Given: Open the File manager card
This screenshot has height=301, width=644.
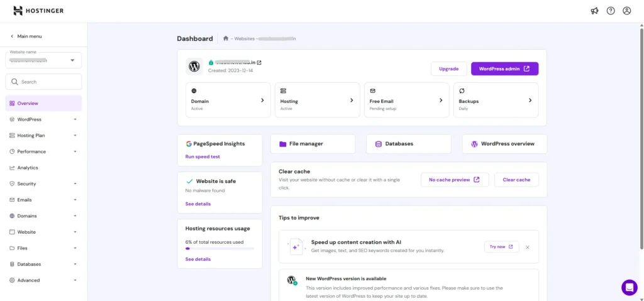Looking at the screenshot, I should point(313,144).
